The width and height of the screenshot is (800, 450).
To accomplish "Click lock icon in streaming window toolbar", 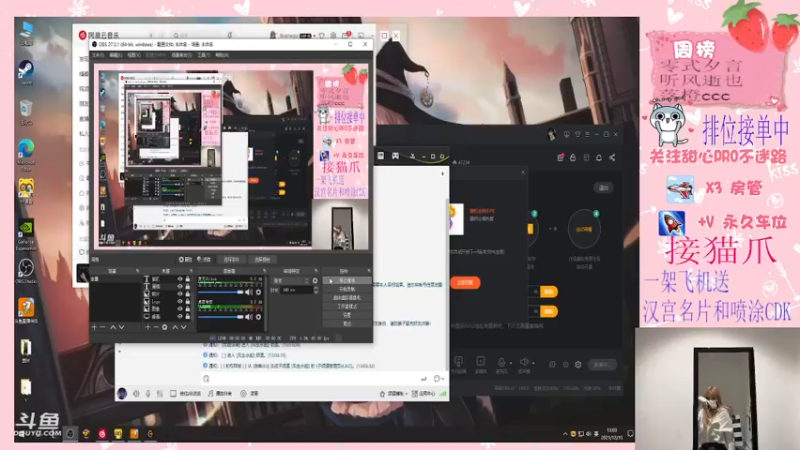I will 573,158.
